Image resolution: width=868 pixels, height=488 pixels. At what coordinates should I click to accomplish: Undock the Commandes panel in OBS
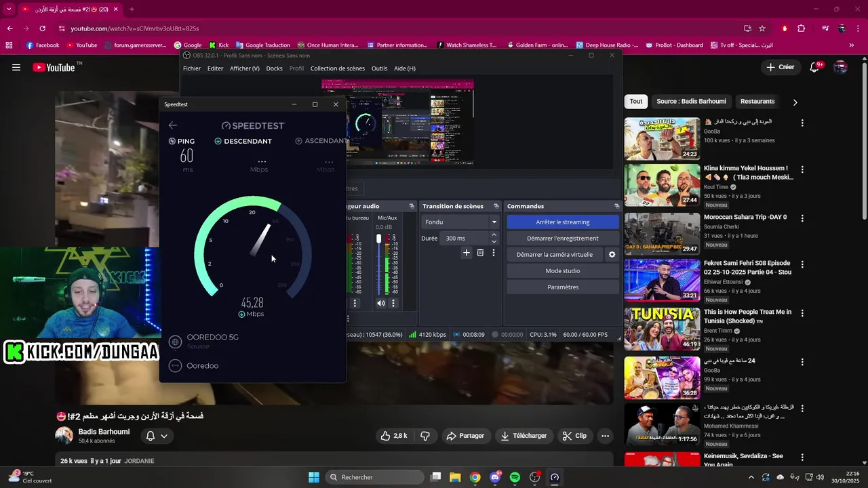[616, 206]
